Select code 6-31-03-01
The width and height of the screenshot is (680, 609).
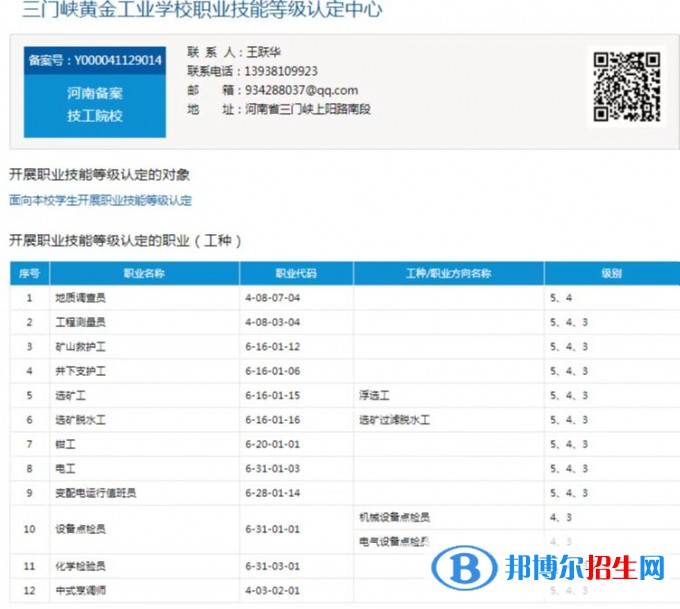pos(273,566)
